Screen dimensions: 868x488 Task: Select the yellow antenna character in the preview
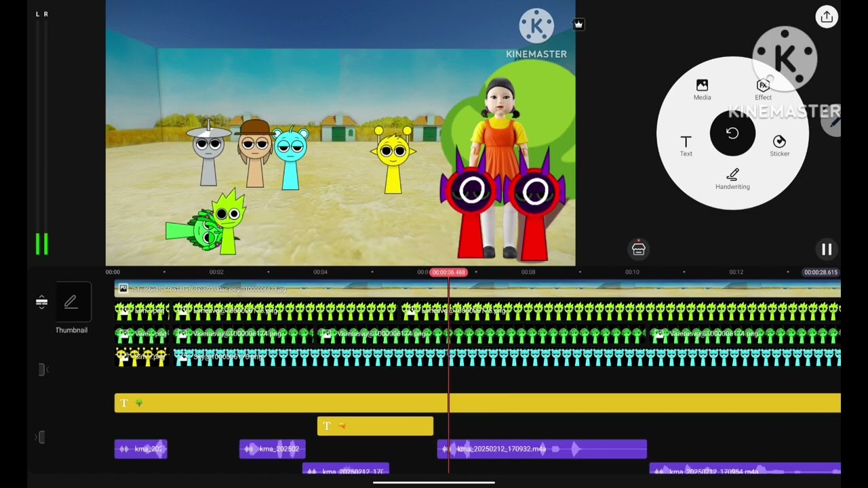[x=393, y=160]
